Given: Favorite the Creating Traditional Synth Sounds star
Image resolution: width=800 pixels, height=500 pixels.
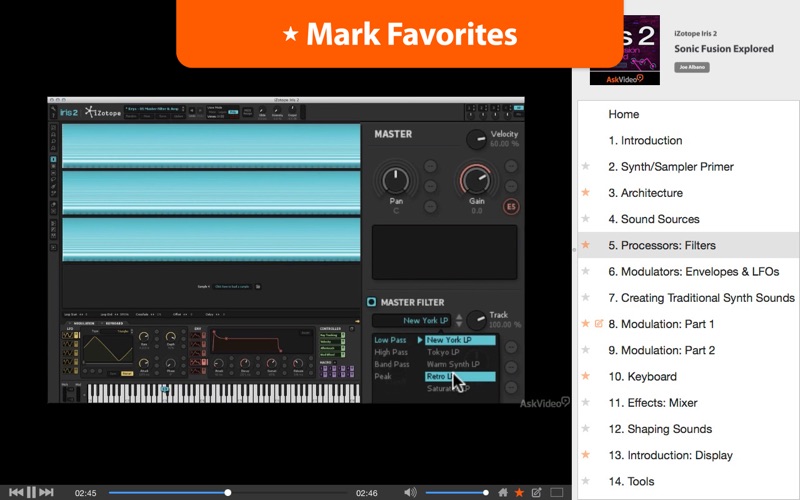Looking at the screenshot, I should (x=586, y=297).
